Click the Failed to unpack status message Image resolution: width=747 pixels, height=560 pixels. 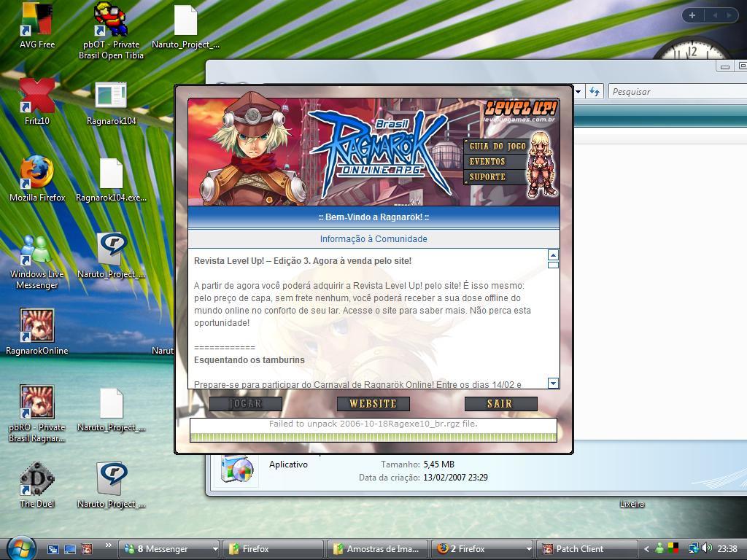point(373,424)
